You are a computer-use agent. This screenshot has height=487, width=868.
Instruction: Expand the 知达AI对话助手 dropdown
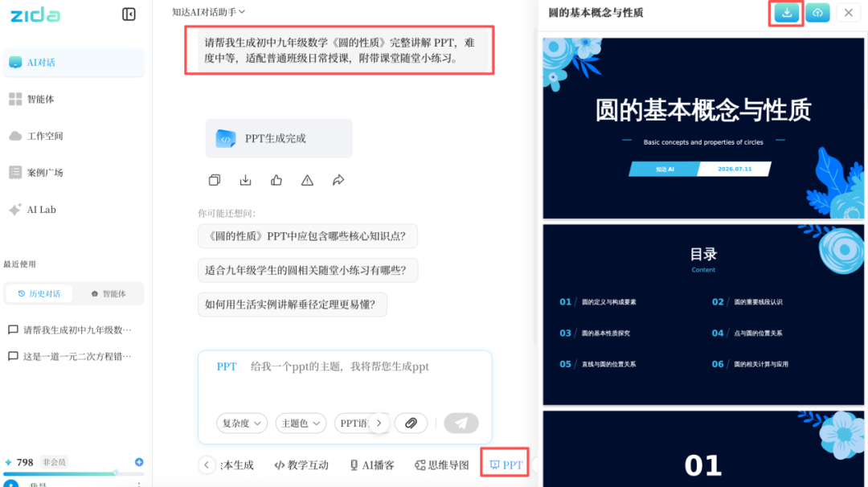click(x=209, y=11)
